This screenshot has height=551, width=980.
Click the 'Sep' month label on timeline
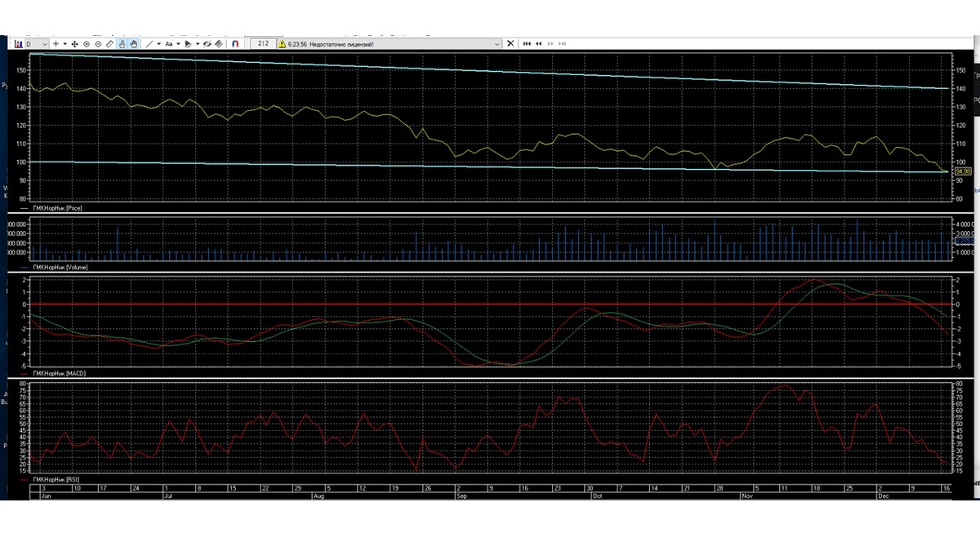(461, 495)
